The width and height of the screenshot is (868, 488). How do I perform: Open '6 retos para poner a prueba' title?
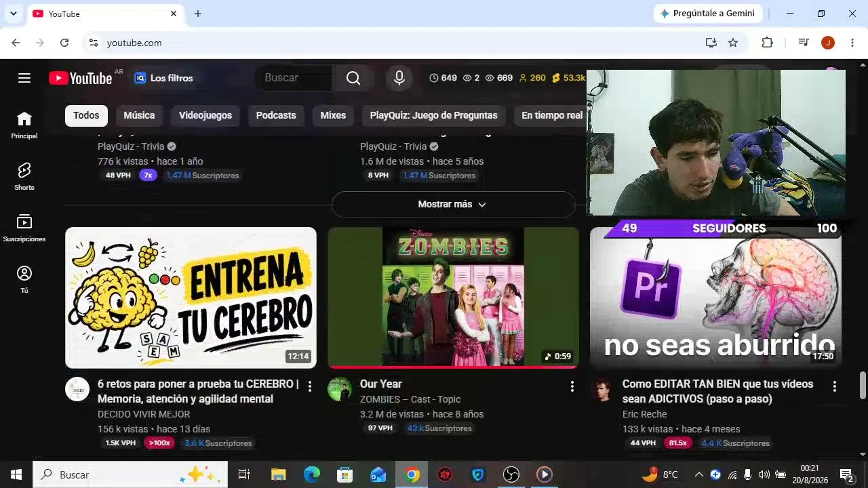(x=198, y=391)
